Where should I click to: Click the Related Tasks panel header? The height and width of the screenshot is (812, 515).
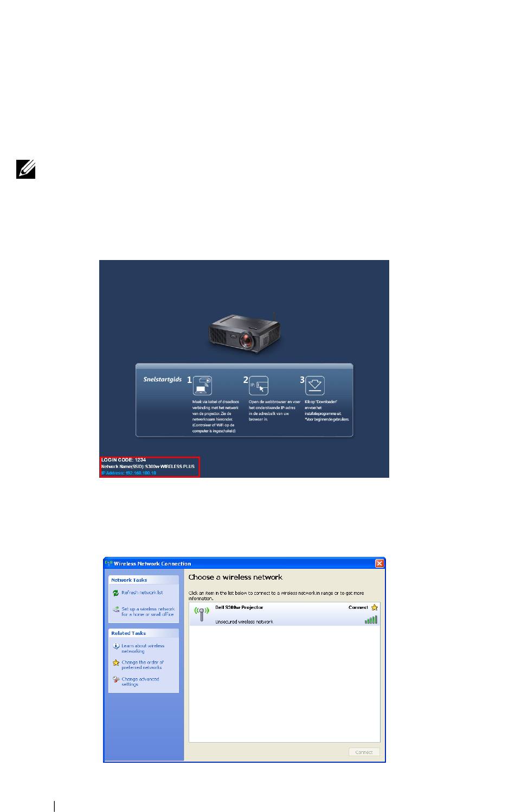[144, 633]
